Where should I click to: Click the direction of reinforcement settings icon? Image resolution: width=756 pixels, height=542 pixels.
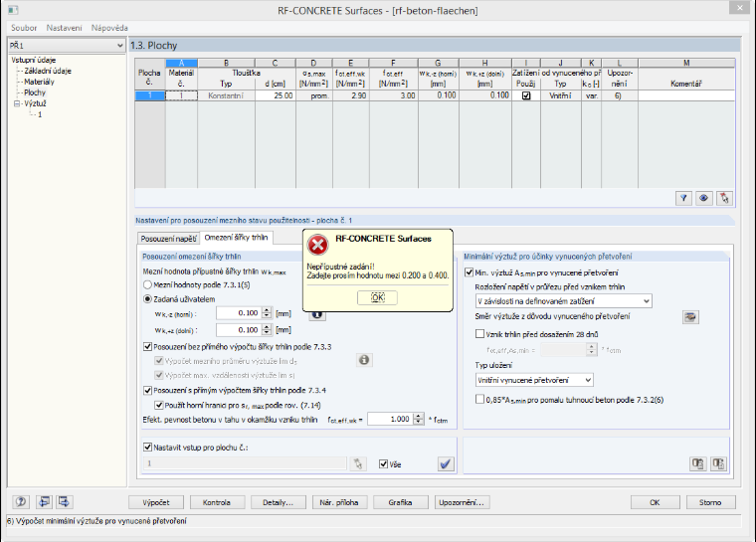click(x=690, y=317)
